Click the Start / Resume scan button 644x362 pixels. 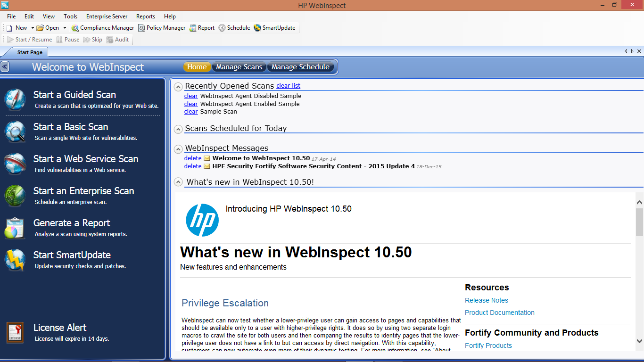pos(29,40)
